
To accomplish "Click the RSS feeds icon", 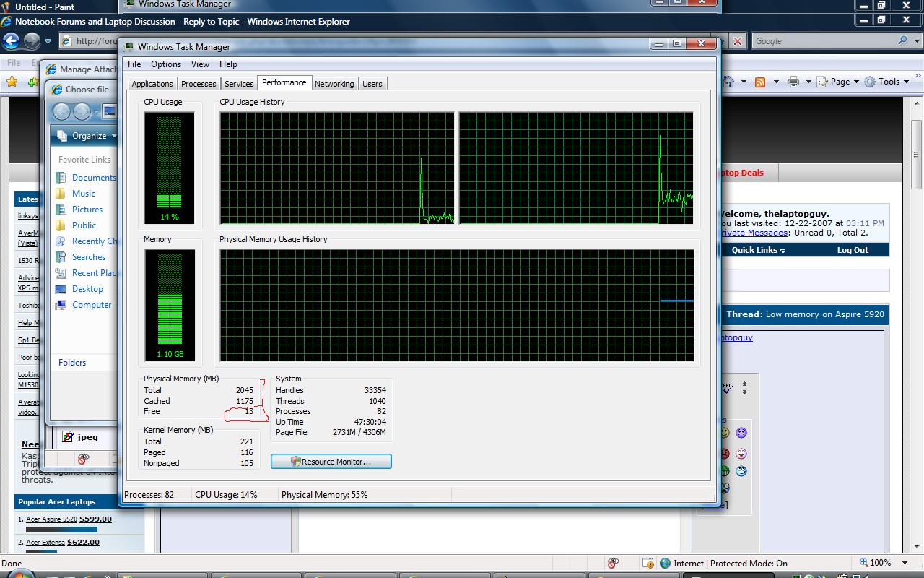I will [x=760, y=82].
